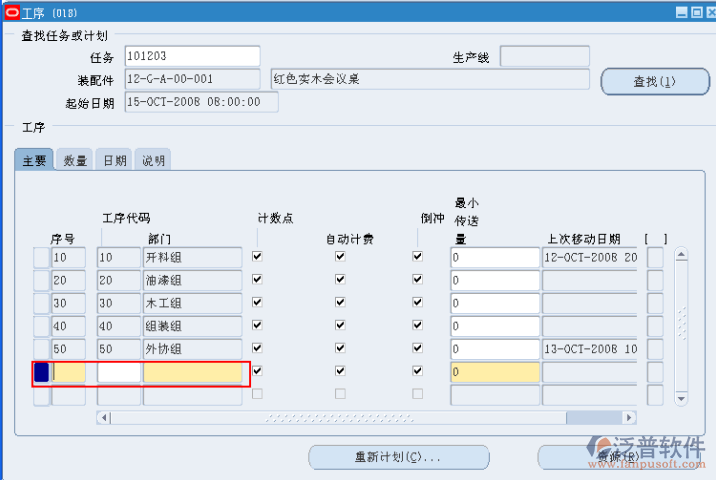
Task: Toggle 计数点 checkbox for row 30
Action: (258, 302)
